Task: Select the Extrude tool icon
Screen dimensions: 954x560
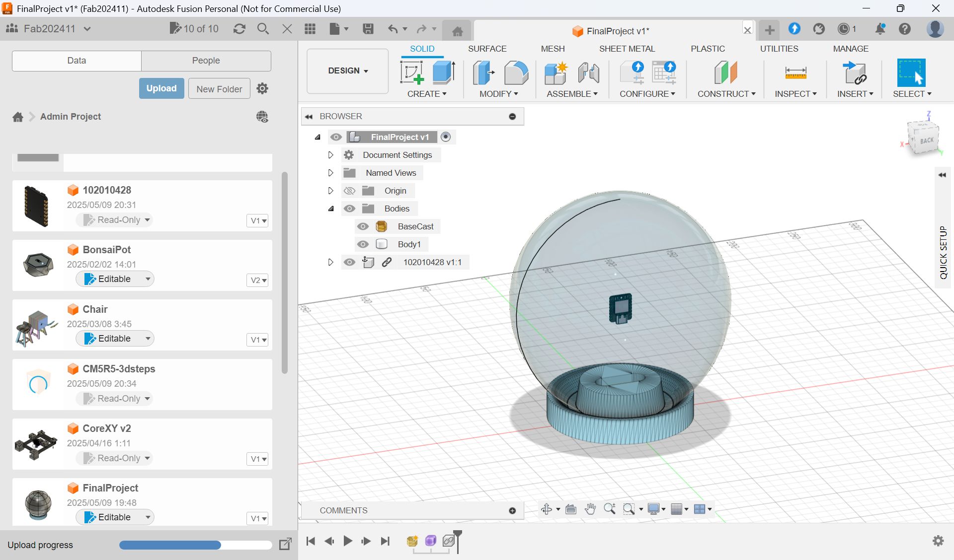Action: tap(444, 72)
